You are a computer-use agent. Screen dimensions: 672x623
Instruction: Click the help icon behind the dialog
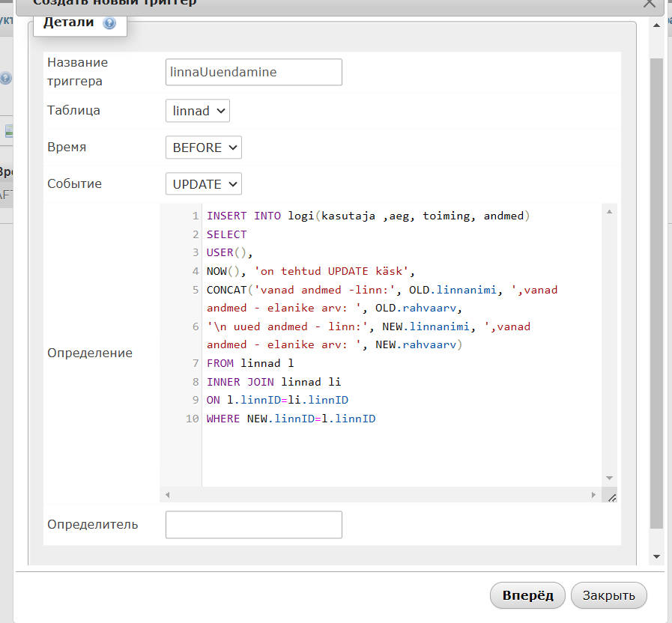tap(5, 79)
